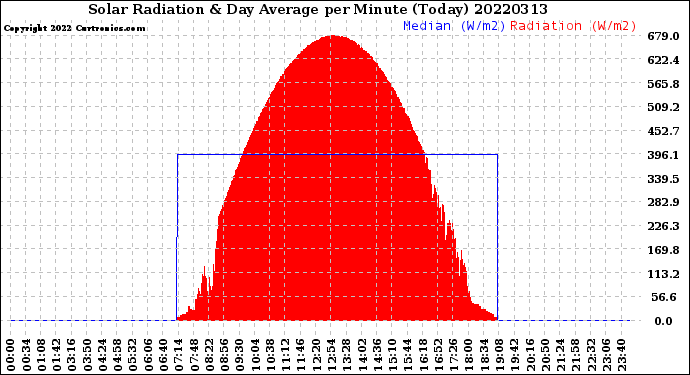Click the 'Radiation (W/m2)' legend label
Screen dimensions: 690x375
click(x=573, y=26)
